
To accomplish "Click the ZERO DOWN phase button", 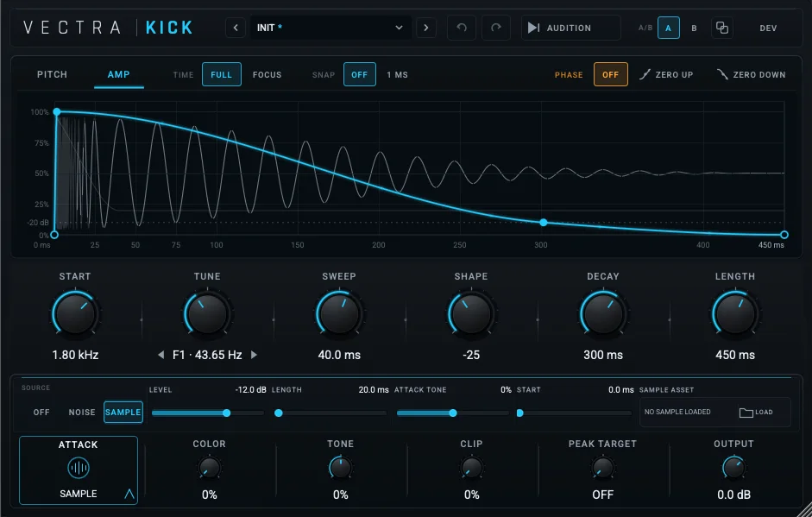I will pyautogui.click(x=751, y=74).
